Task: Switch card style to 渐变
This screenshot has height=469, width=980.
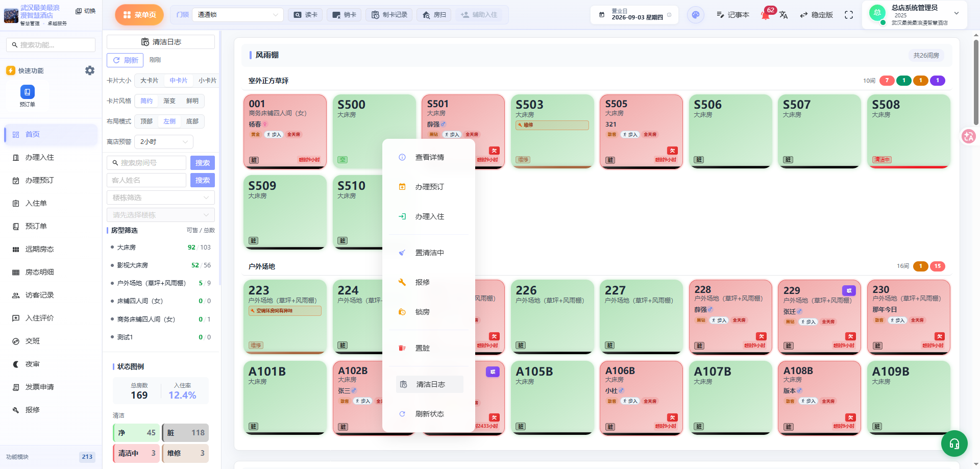Action: (x=169, y=101)
